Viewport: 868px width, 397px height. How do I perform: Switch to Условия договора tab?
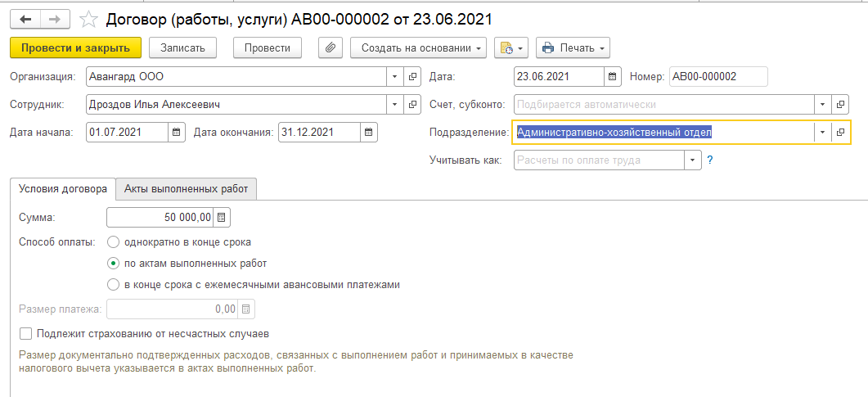pyautogui.click(x=63, y=189)
